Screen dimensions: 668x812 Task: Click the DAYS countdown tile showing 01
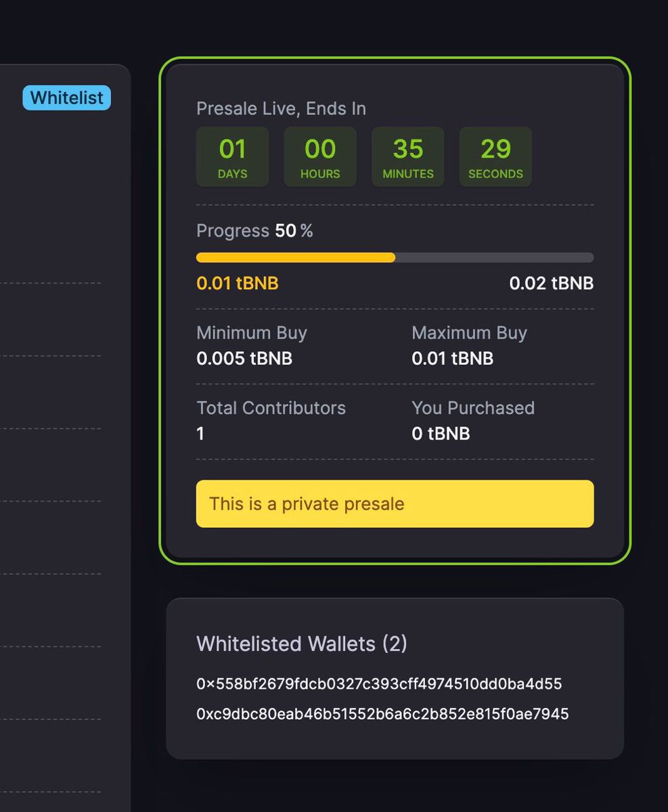[232, 156]
